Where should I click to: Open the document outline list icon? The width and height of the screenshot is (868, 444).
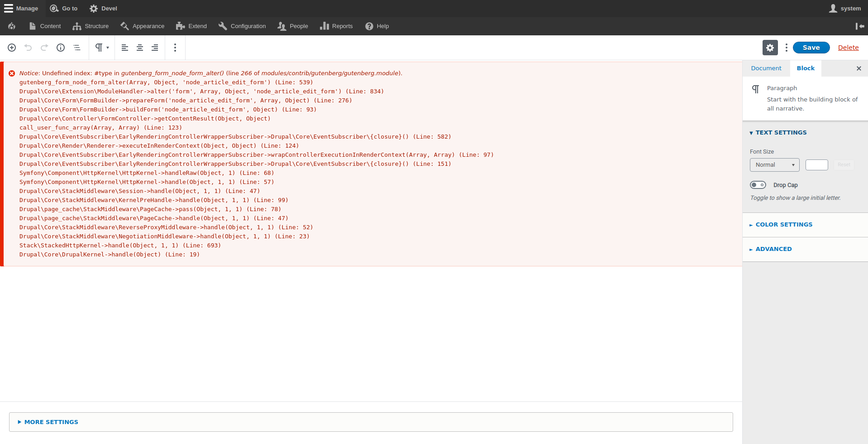pyautogui.click(x=77, y=48)
